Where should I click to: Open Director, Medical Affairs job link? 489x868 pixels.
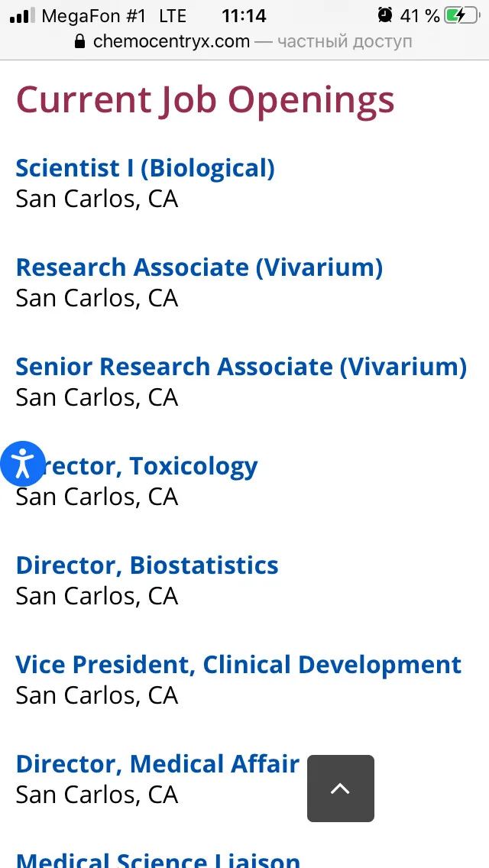click(x=158, y=764)
